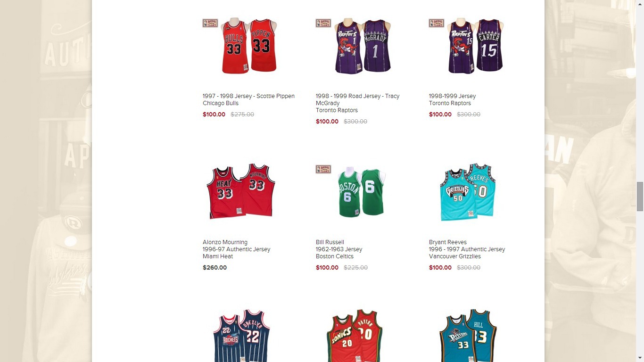Click the 1998-1999 Jersey Toronto Raptors link

tap(453, 99)
